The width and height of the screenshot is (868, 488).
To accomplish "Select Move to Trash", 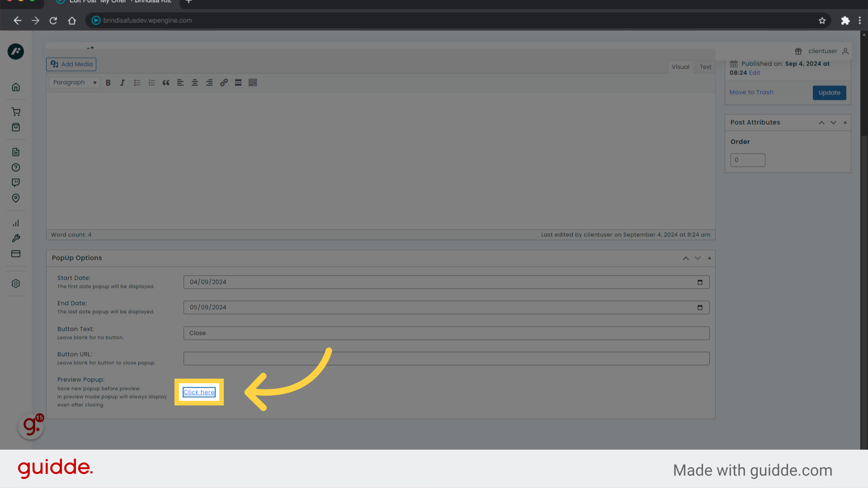I will (751, 92).
